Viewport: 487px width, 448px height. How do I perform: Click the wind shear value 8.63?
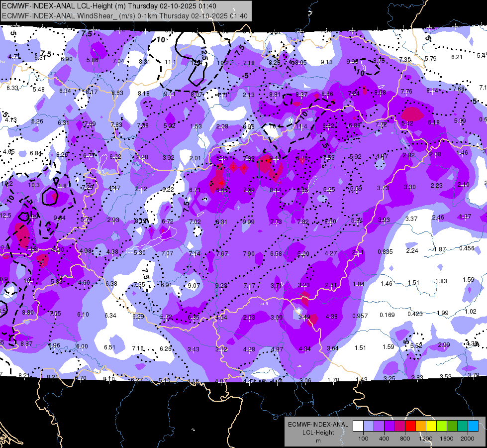[117, 93]
